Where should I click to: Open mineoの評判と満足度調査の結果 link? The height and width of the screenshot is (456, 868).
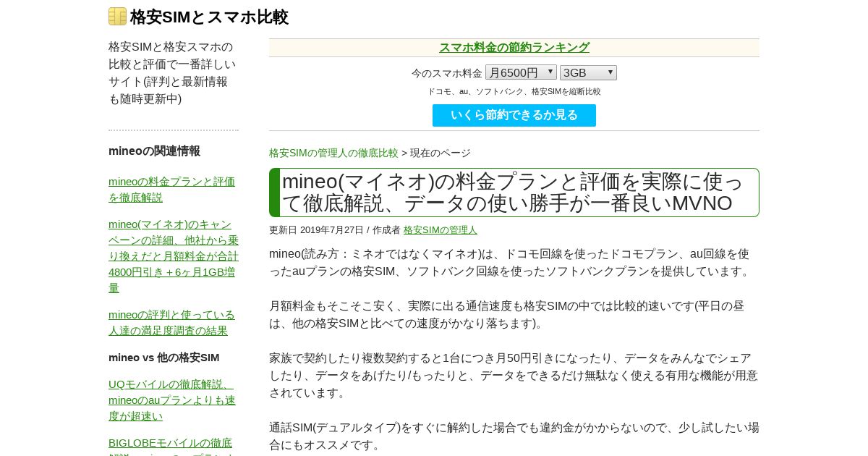pyautogui.click(x=172, y=322)
